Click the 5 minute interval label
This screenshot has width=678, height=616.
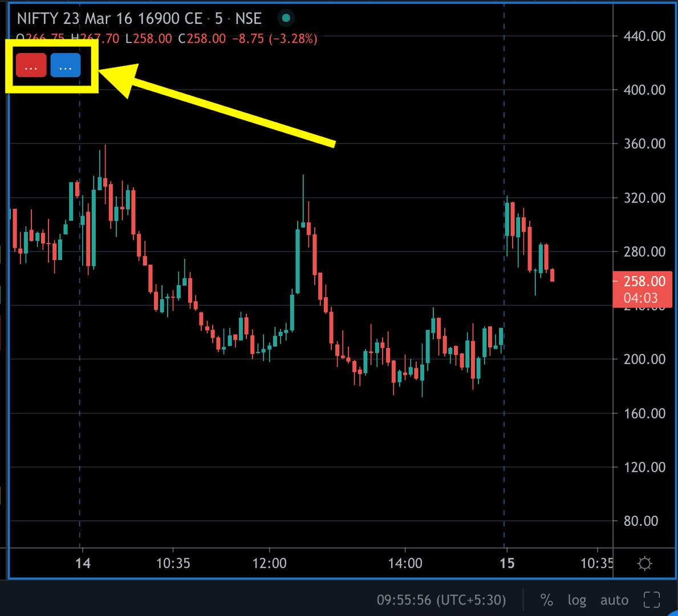[219, 19]
